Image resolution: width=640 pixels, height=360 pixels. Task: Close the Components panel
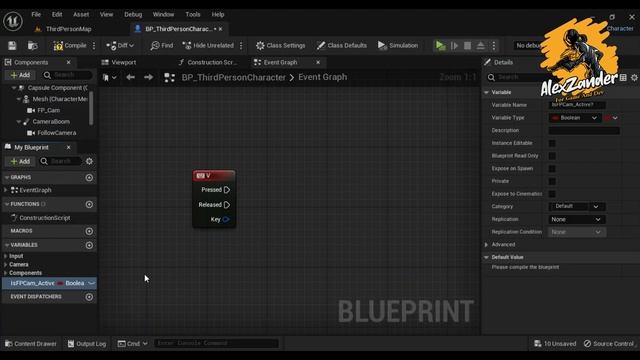(x=69, y=62)
